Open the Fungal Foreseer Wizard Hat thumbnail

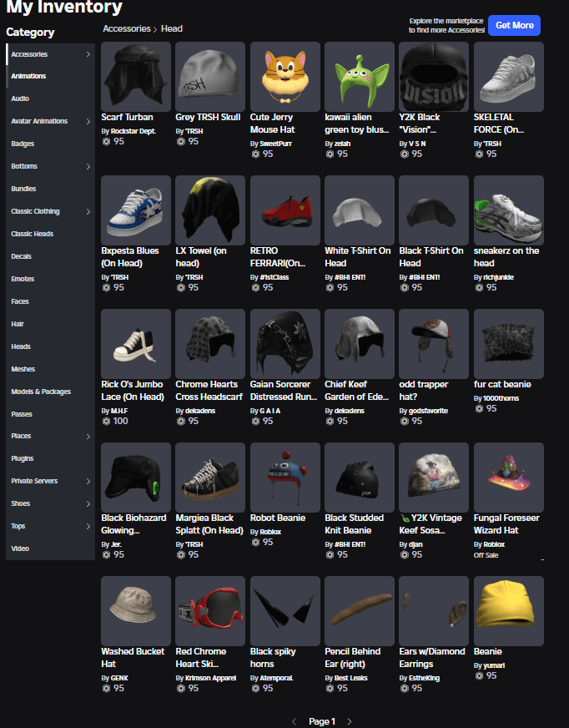pyautogui.click(x=508, y=478)
